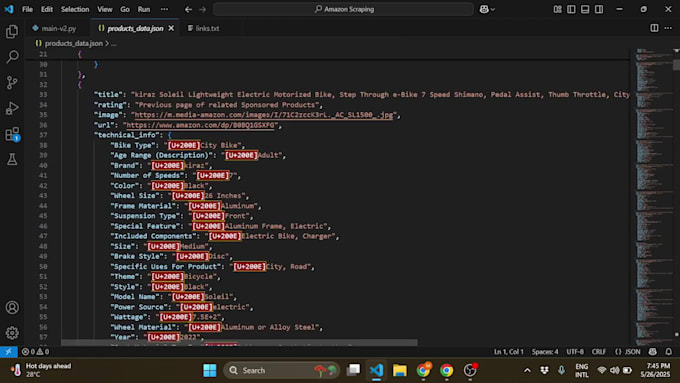Click line number 45 in the gutter
680x383 pixels.
tap(43, 216)
